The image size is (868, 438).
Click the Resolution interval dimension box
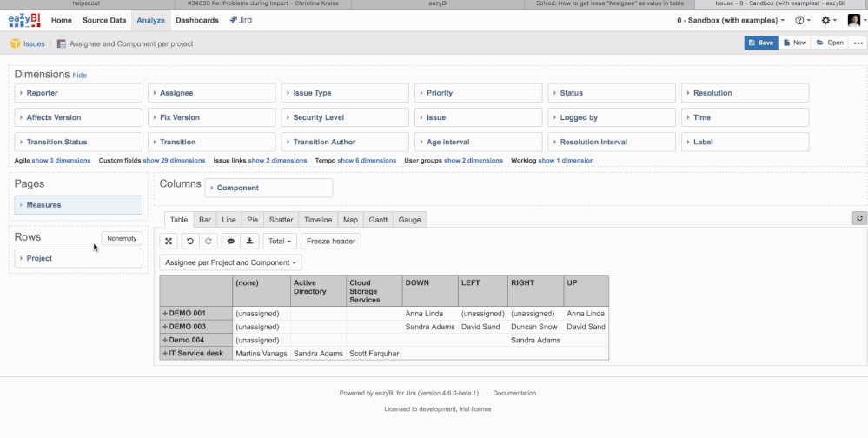(612, 142)
